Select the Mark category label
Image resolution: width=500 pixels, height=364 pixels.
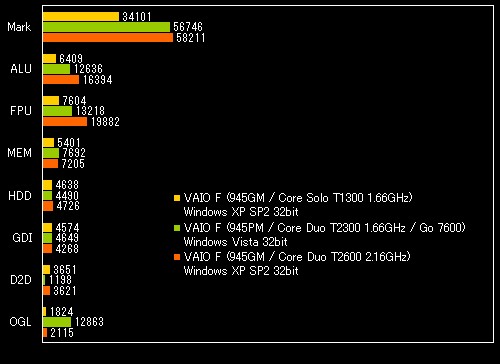point(19,27)
